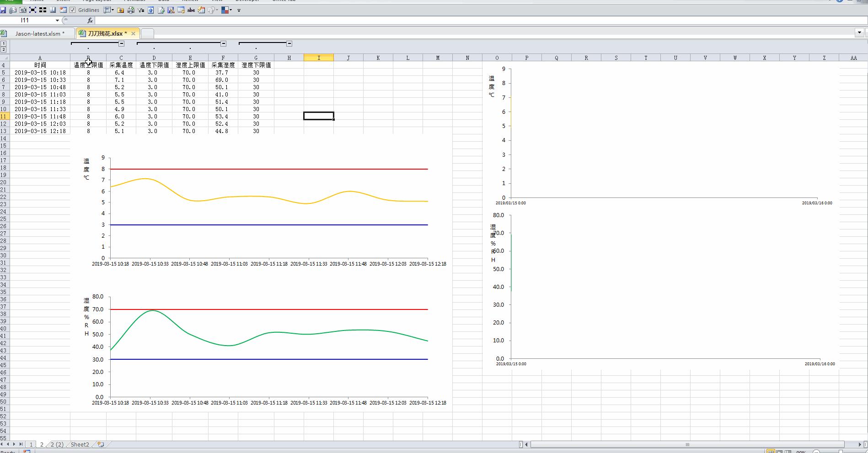Click the insert new worksheet icon

(x=101, y=444)
